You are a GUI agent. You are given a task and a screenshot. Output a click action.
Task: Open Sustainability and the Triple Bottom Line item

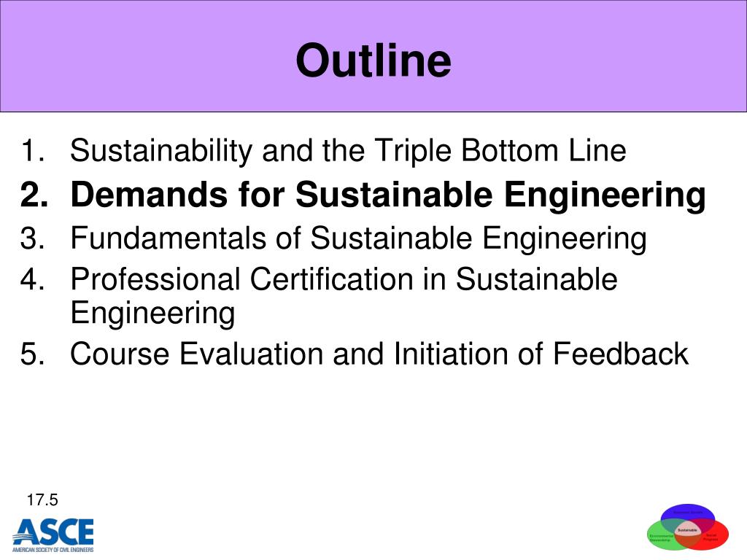pyautogui.click(x=348, y=150)
